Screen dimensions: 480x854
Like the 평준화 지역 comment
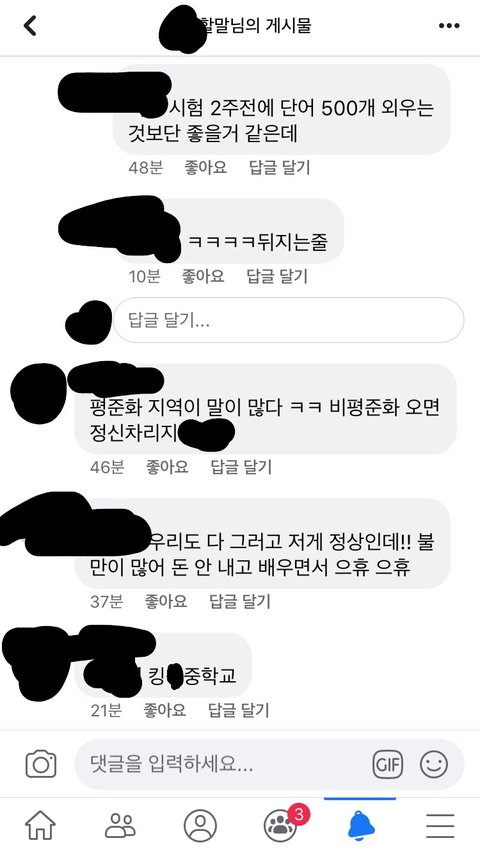click(167, 467)
